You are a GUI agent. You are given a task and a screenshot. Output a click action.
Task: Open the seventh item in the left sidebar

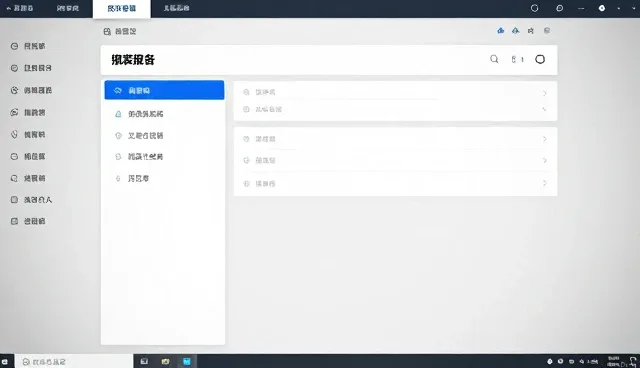(x=28, y=178)
